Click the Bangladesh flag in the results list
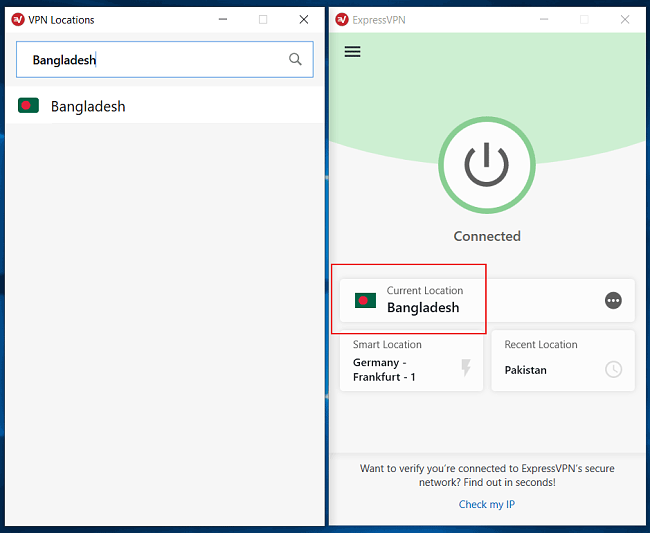Viewport: 650px width, 533px height. 28,106
